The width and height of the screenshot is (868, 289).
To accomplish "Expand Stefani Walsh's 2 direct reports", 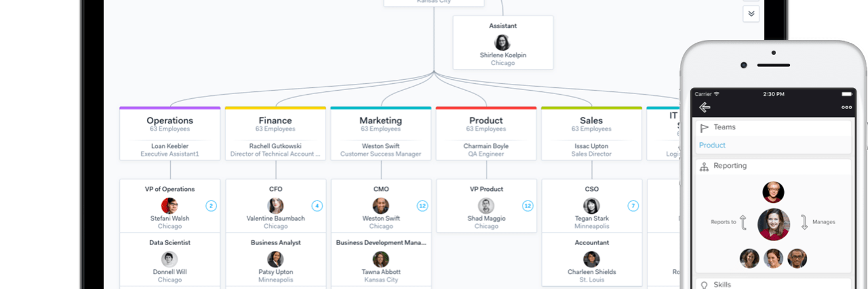I will click(x=211, y=206).
